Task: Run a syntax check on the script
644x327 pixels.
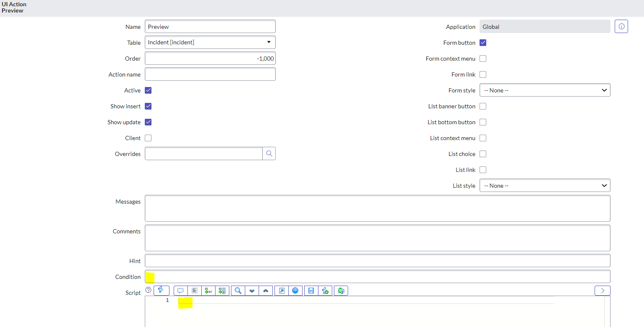Action: [x=326, y=290]
